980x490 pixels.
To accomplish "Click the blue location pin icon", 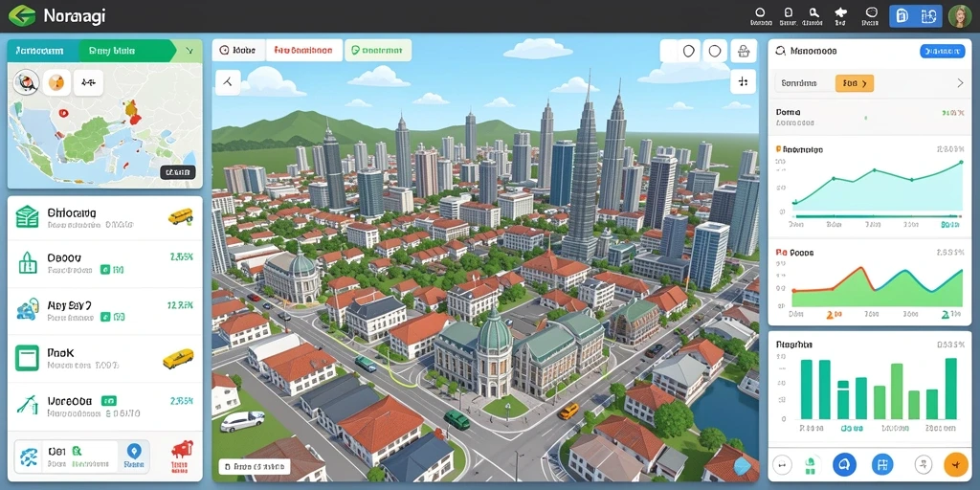I will coord(133,451).
